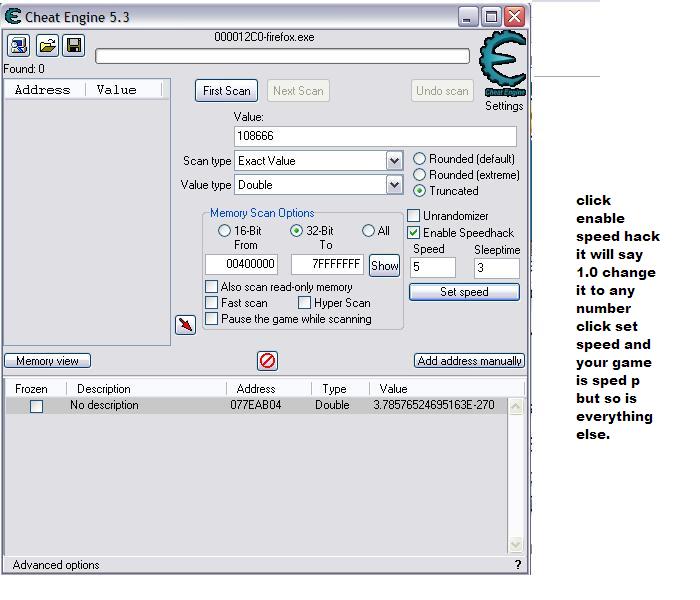Open the Value type dropdown
Image resolution: width=700 pixels, height=600 pixels.
394,185
